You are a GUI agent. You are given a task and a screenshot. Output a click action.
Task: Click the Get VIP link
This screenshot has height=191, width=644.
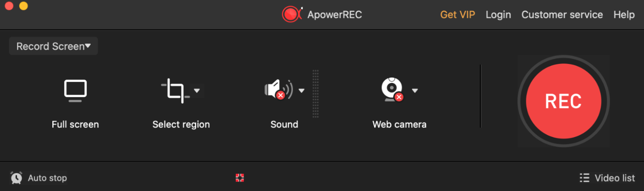tap(457, 14)
